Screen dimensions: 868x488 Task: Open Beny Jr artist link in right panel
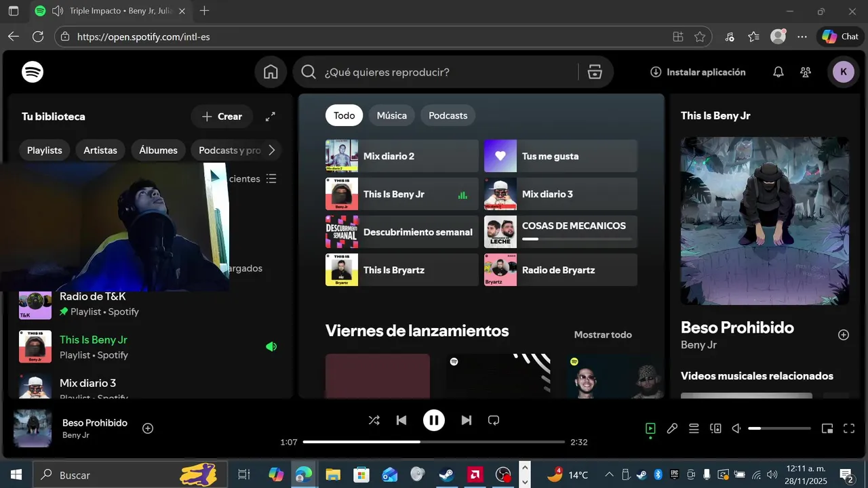(698, 345)
